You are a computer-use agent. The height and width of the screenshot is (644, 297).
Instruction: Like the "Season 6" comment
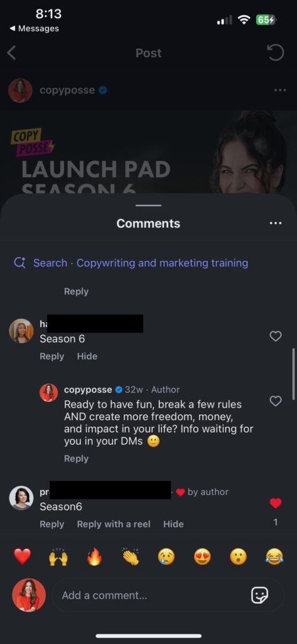click(x=275, y=336)
